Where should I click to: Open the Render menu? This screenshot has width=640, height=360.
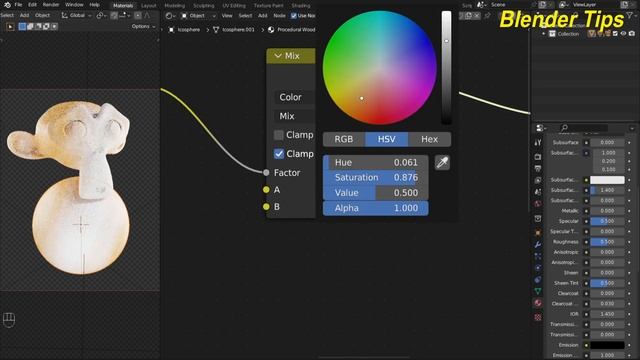tap(51, 5)
